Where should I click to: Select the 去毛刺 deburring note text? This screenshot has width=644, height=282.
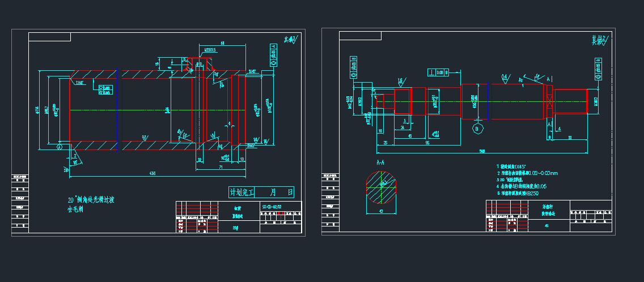[x=75, y=210]
